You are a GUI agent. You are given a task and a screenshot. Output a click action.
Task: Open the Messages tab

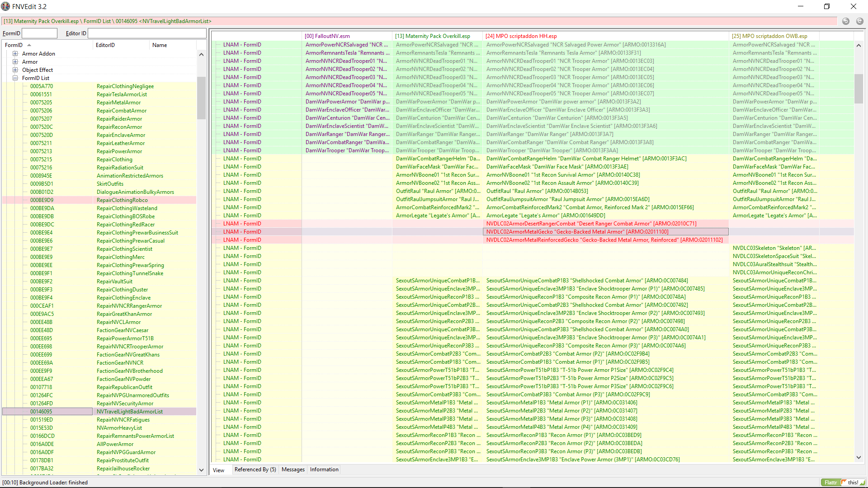coord(293,469)
